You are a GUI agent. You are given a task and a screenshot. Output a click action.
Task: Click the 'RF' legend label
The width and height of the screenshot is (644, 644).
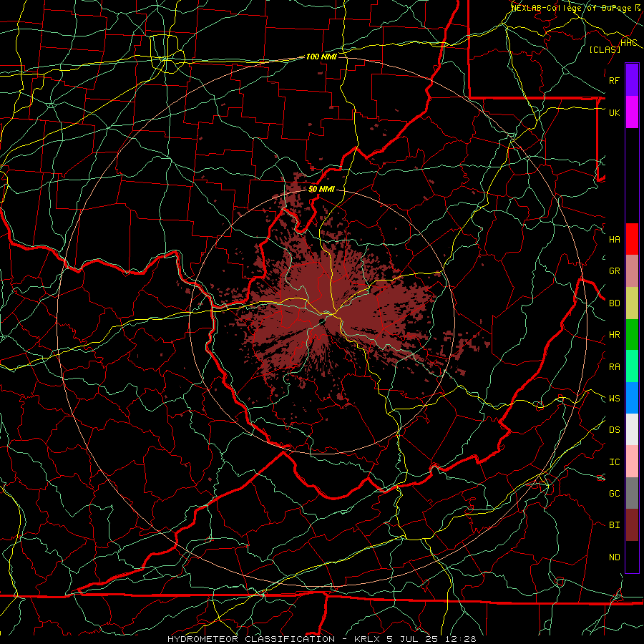(x=615, y=80)
